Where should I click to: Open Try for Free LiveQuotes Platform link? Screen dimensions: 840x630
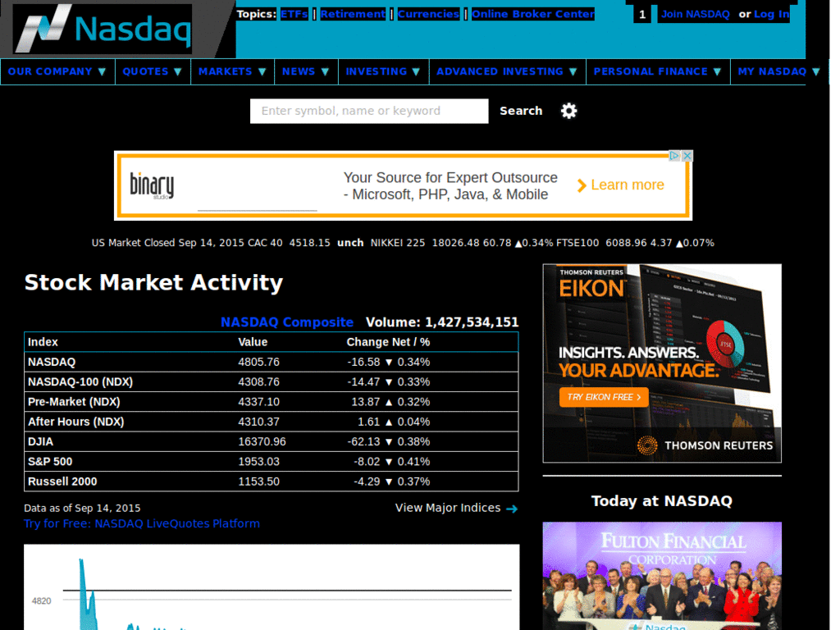click(x=142, y=524)
